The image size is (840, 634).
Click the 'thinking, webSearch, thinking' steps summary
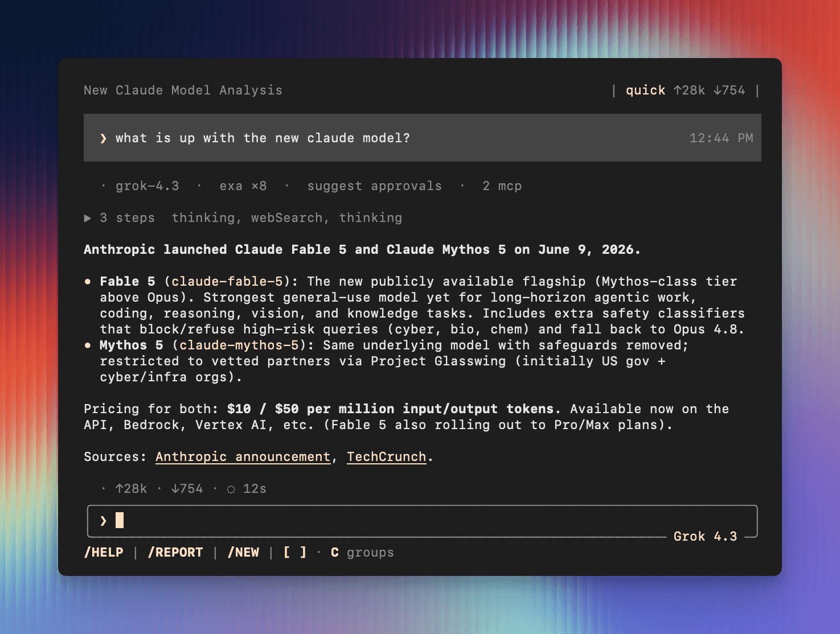pyautogui.click(x=287, y=218)
